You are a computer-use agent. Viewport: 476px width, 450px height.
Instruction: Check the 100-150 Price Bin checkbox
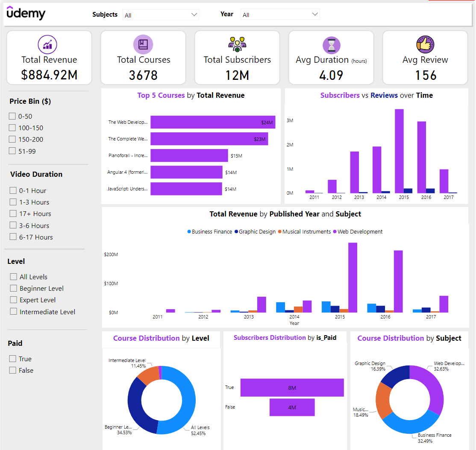tap(12, 128)
